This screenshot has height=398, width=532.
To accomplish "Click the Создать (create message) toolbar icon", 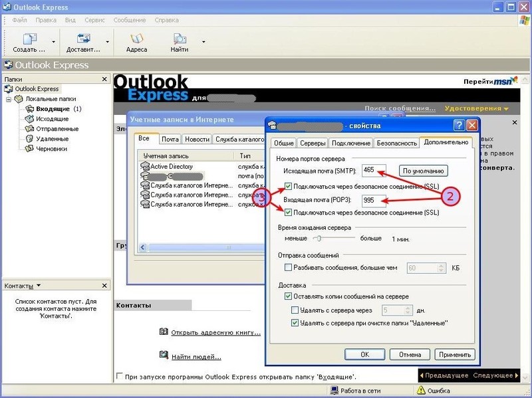I will pyautogui.click(x=29, y=39).
